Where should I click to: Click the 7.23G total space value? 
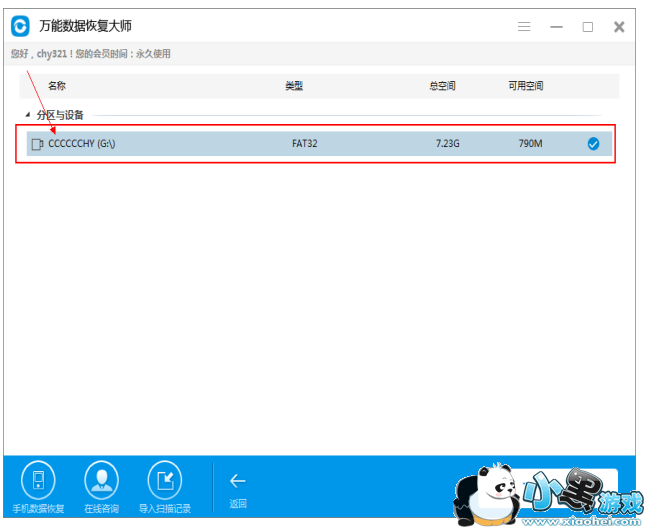pyautogui.click(x=448, y=144)
